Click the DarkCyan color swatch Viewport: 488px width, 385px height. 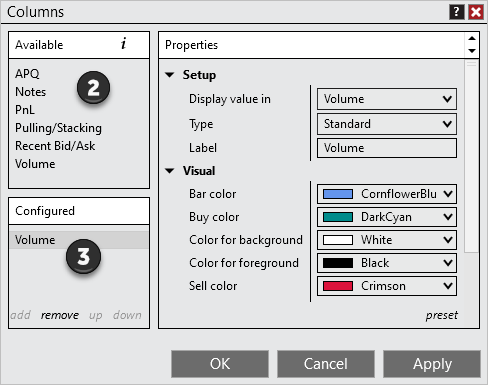[x=338, y=217]
